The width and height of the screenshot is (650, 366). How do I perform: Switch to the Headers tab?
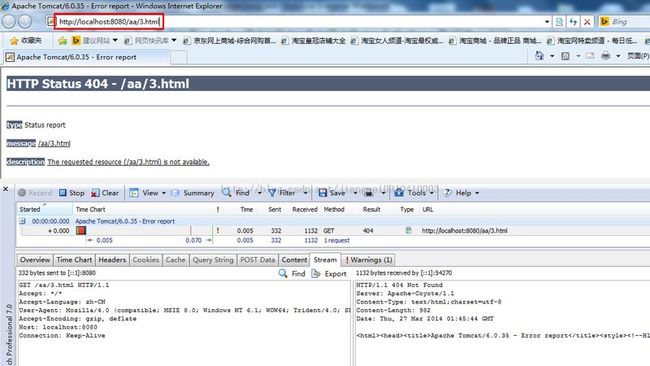(x=112, y=260)
